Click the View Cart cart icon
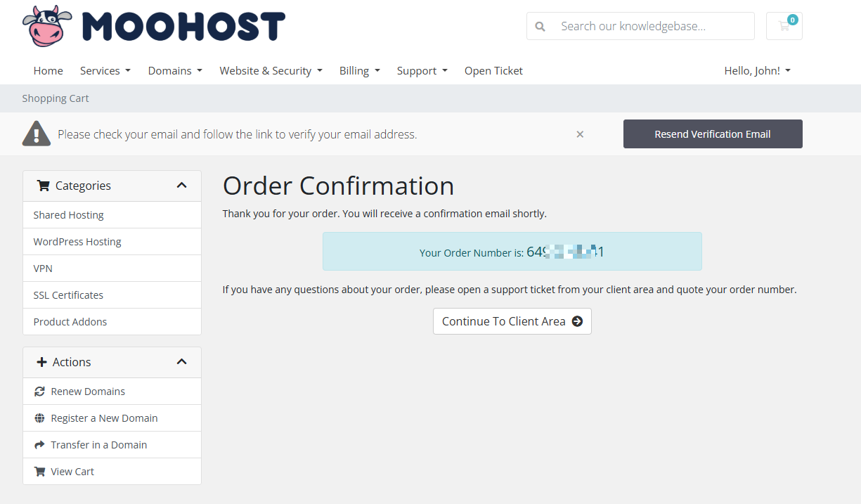 coord(39,472)
